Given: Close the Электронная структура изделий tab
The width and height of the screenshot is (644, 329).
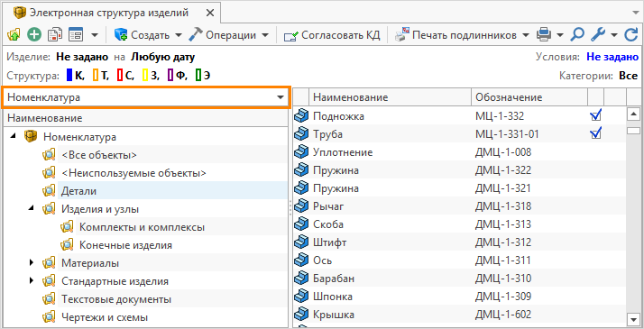Looking at the screenshot, I should 210,13.
